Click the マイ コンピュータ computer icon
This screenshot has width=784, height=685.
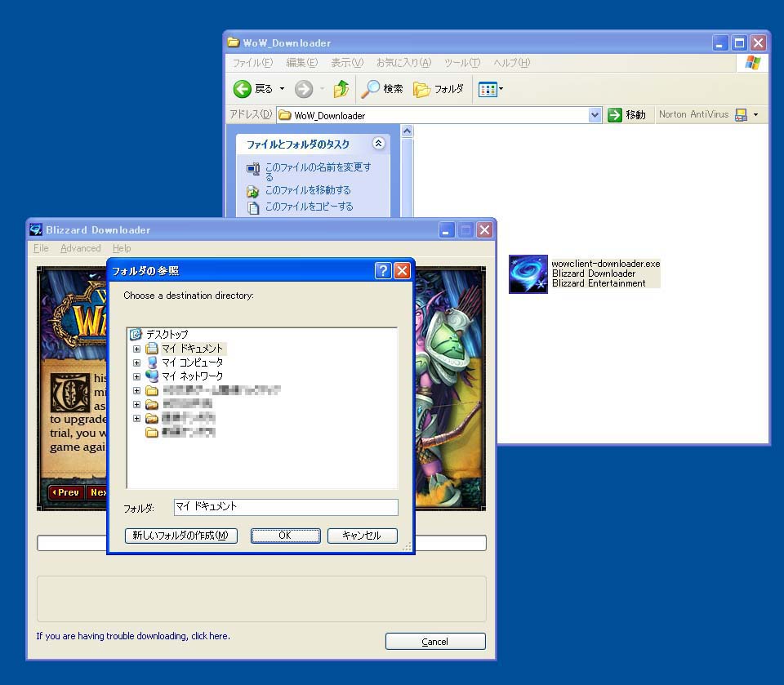point(152,362)
